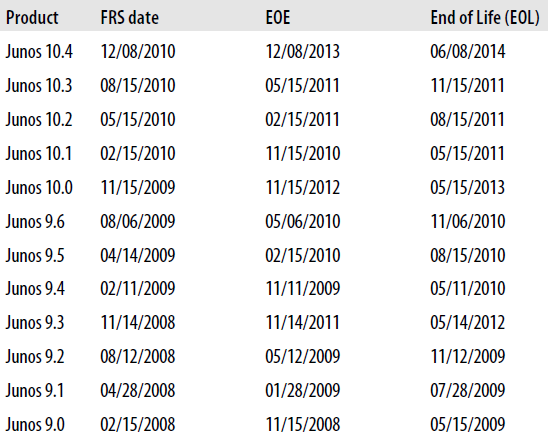
Task: Select FRS date 04/28/2008 for Junos 9.1
Action: [x=138, y=390]
